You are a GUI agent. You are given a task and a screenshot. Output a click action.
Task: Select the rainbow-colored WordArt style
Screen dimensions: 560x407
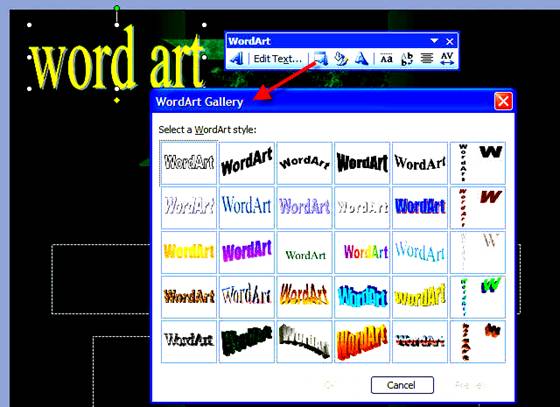click(362, 252)
